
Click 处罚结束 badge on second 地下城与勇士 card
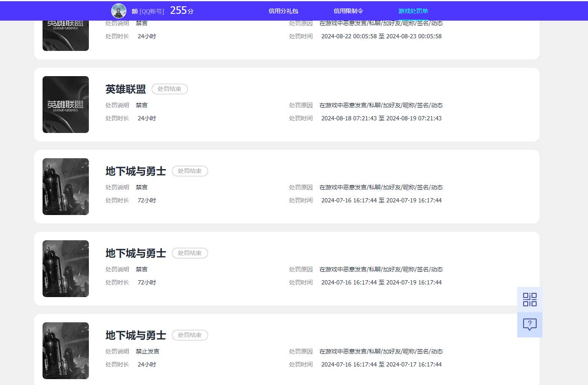point(190,253)
